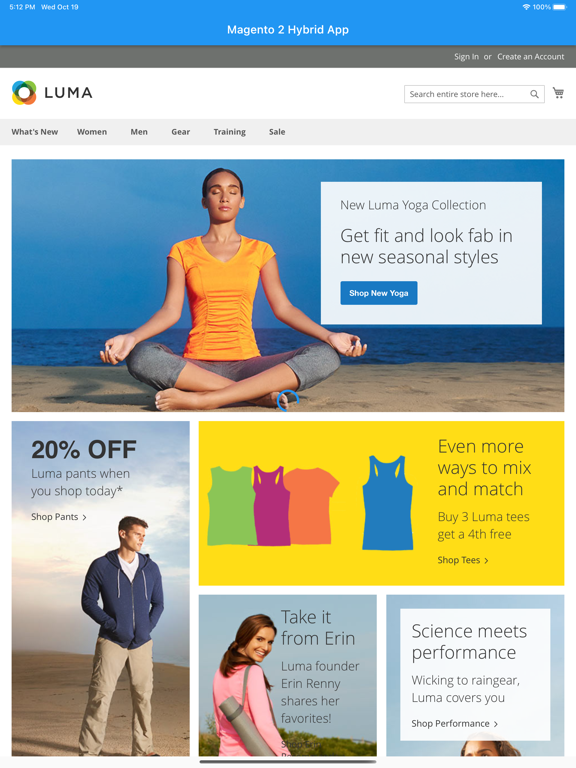Open the Take it from Erin banner

pyautogui.click(x=288, y=675)
